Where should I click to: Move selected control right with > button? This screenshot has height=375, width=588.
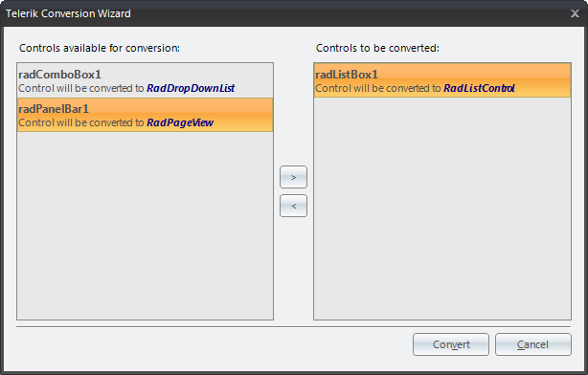point(293,177)
